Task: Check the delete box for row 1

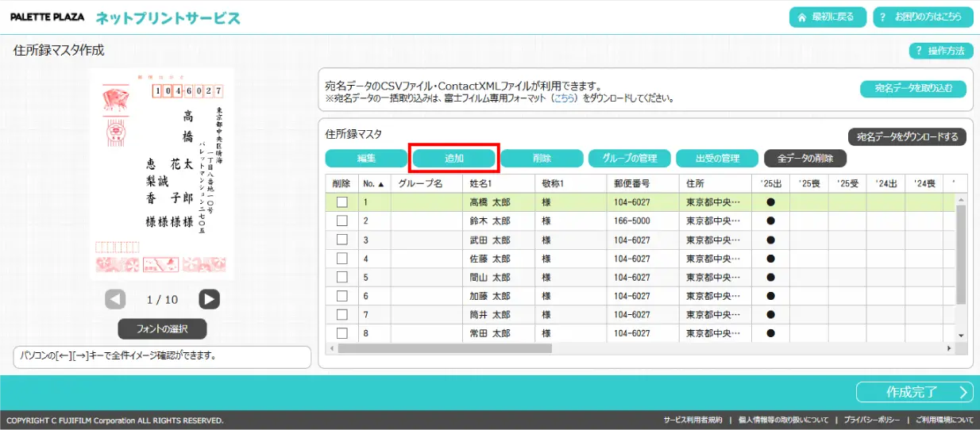Action: 341,202
